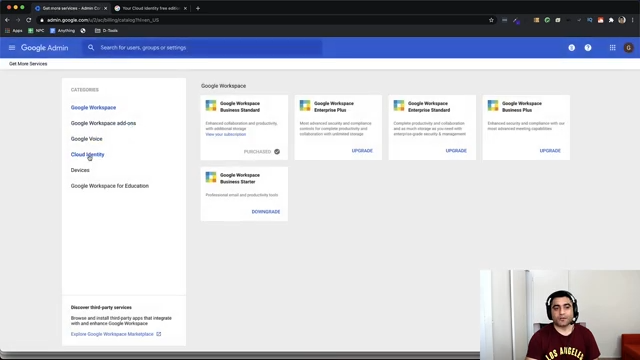Focus the search users, groups or settings field

(203, 48)
